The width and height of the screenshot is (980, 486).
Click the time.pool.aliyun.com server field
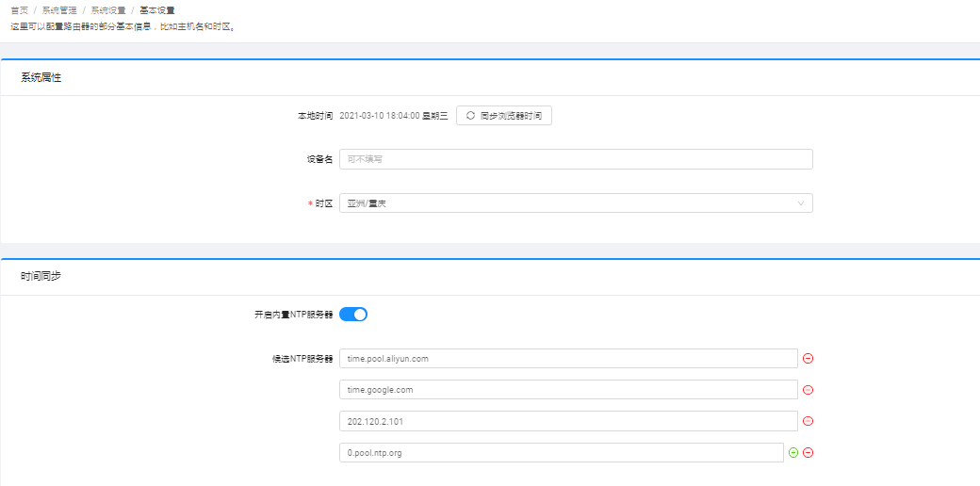click(x=567, y=359)
